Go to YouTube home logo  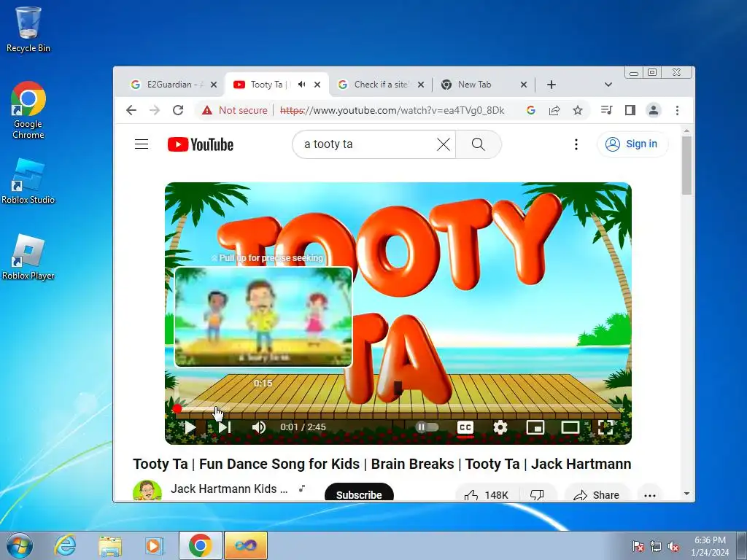coord(201,144)
